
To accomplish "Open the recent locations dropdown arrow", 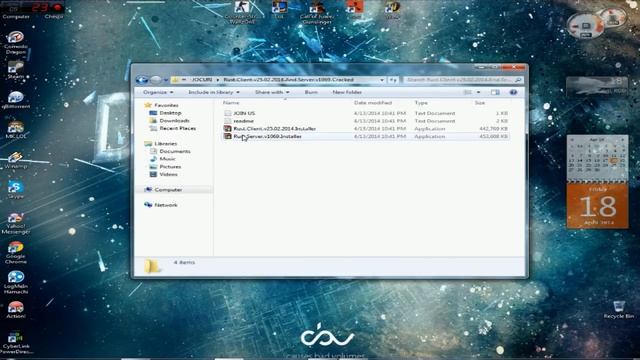I will pyautogui.click(x=166, y=80).
